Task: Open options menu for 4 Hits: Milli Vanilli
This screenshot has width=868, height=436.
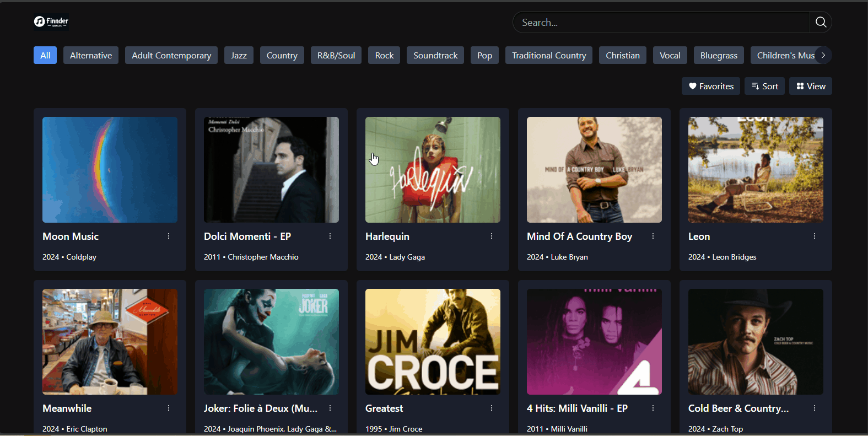Action: [653, 408]
